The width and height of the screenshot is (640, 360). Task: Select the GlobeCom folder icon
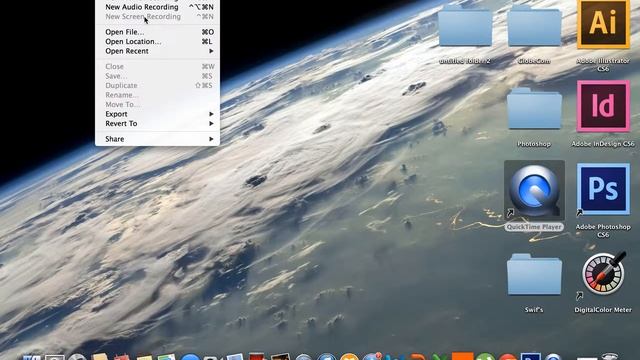point(534,26)
